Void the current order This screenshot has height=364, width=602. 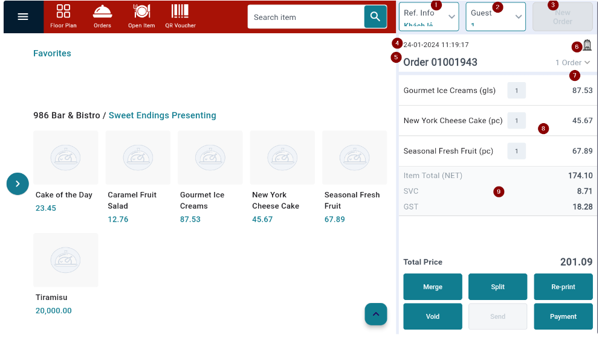[432, 316]
